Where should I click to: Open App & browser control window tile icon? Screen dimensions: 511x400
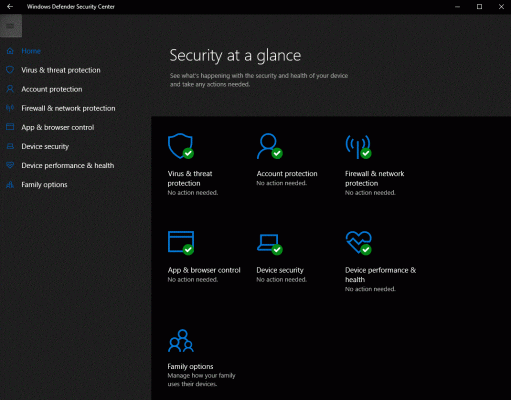[181, 243]
